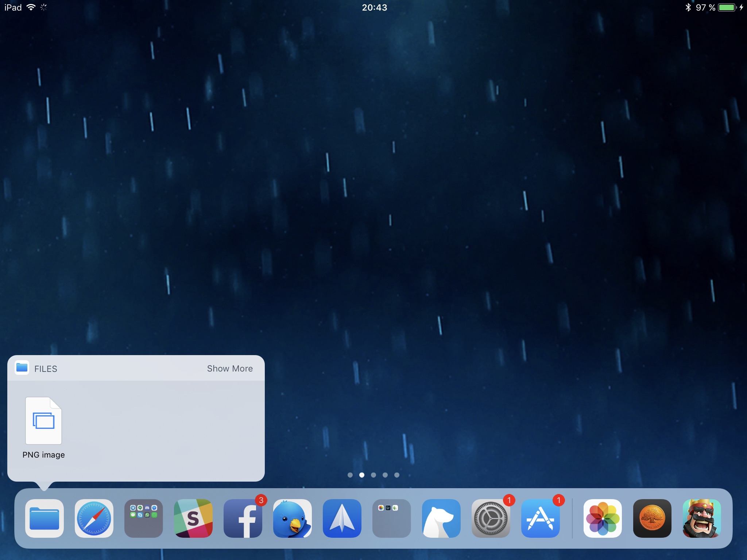Viewport: 747px width, 560px height.
Task: Tap the battery indicator in status bar
Action: (727, 8)
